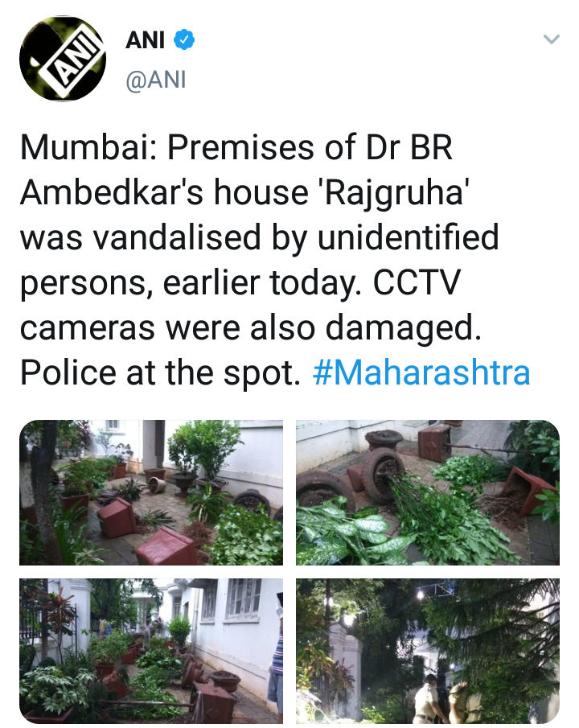579x728 pixels.
Task: Click the blue verified badge beside ANI
Action: (x=184, y=40)
